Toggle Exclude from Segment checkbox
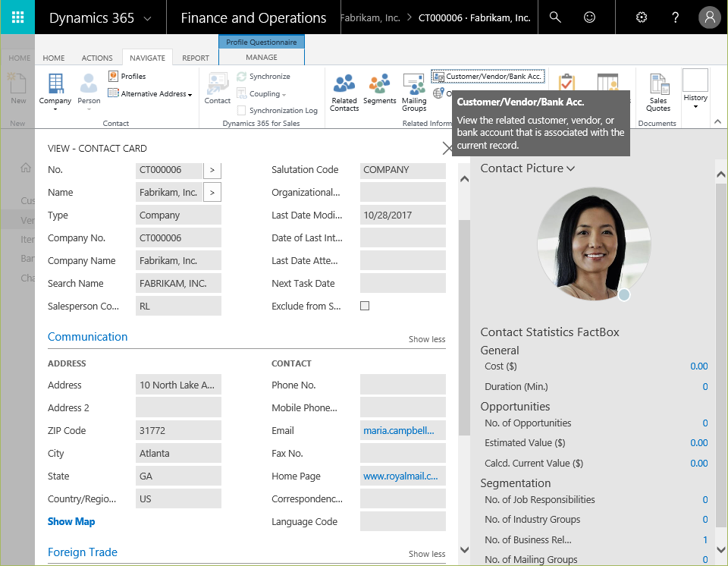 point(365,306)
